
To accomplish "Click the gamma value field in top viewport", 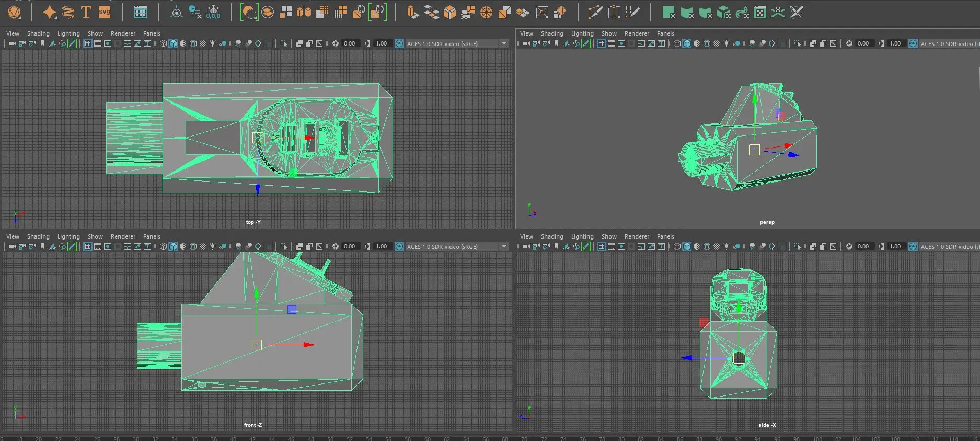I will [x=382, y=43].
